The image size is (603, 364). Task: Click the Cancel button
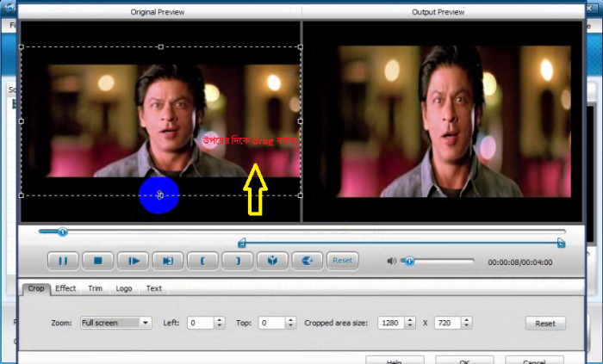pos(534,361)
